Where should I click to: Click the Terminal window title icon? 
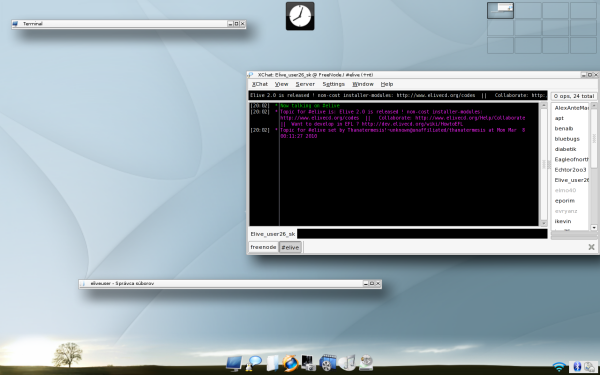(x=15, y=24)
